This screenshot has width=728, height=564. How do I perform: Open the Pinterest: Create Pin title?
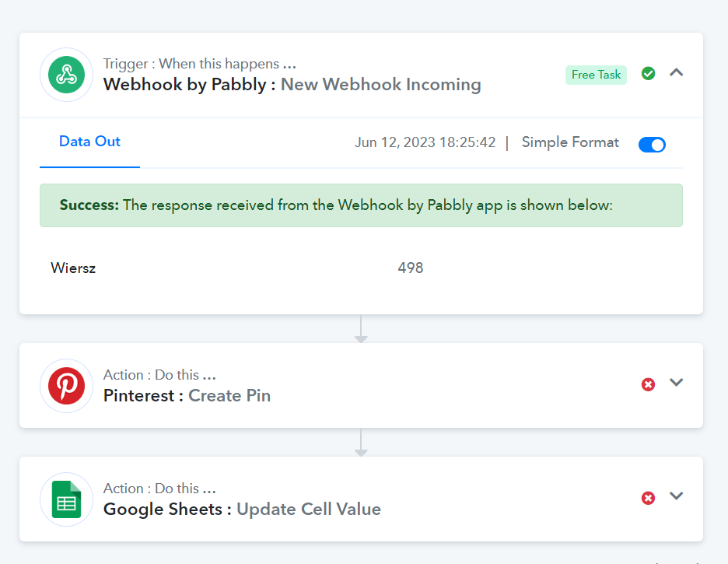(187, 395)
